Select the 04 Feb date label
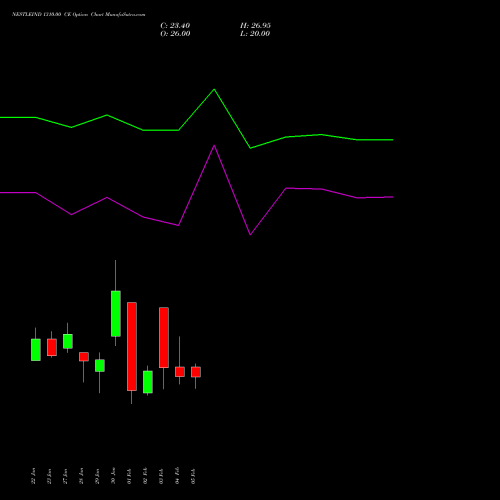 pos(177,476)
